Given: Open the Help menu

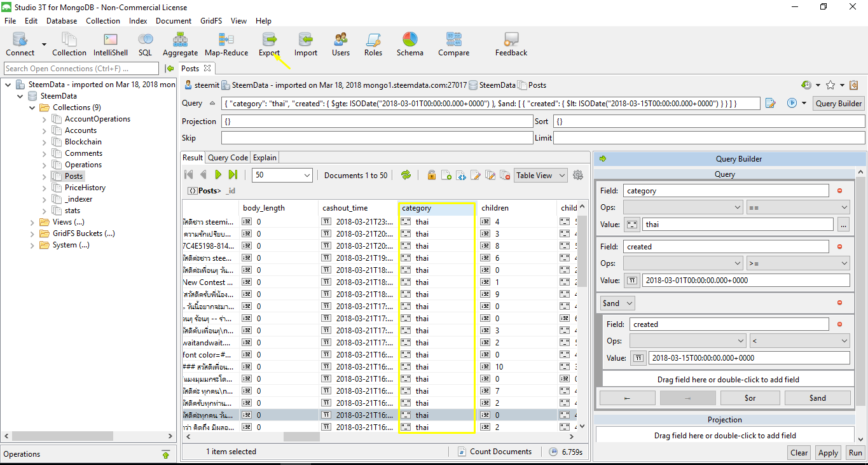Looking at the screenshot, I should [263, 21].
